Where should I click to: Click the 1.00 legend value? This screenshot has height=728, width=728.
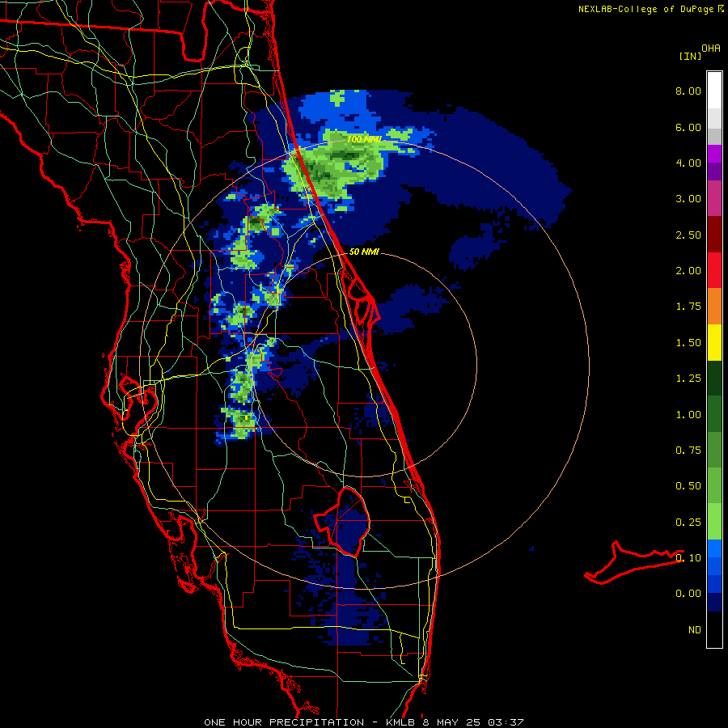(688, 415)
